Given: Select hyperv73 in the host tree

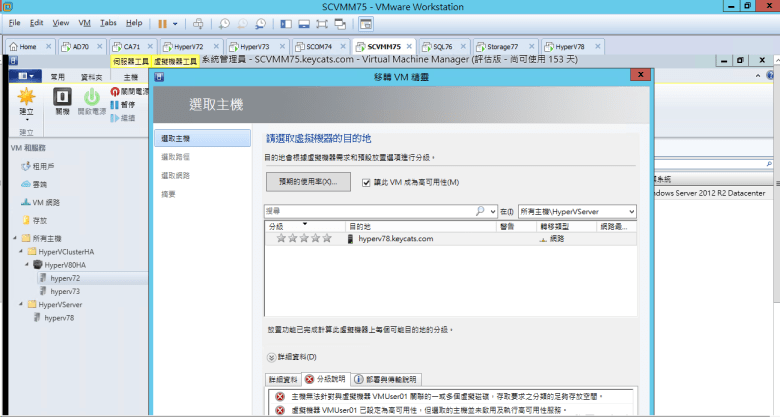Looking at the screenshot, I should point(65,291).
